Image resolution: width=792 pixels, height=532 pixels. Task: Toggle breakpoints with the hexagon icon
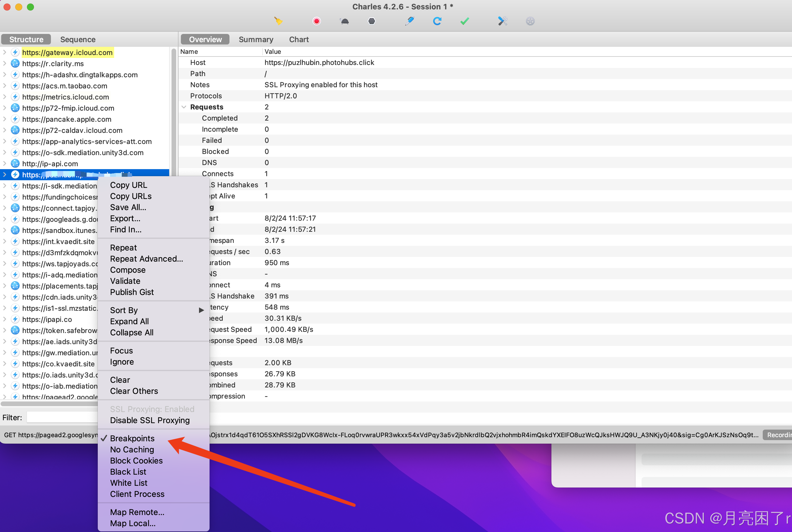[x=372, y=21]
